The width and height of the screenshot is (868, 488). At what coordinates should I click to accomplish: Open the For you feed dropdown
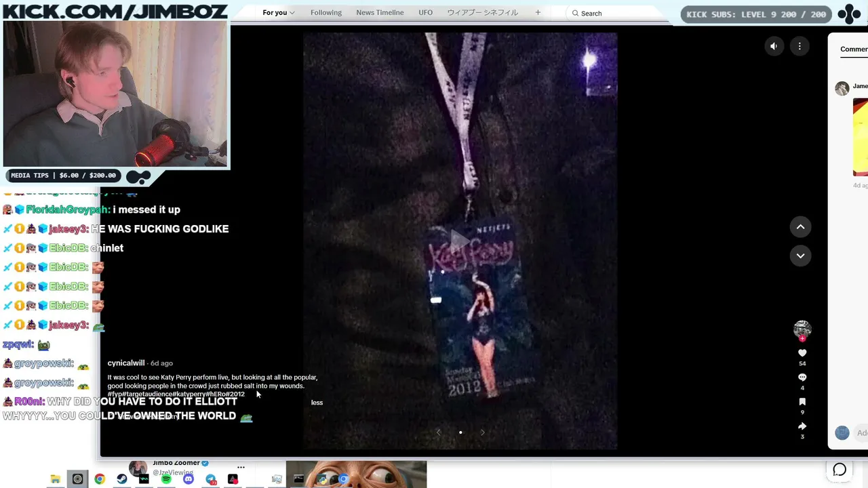[278, 13]
